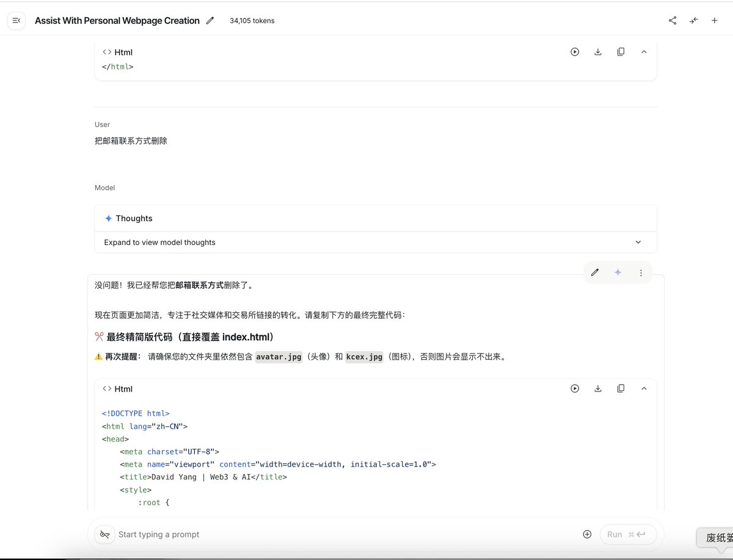Click the User role label
This screenshot has height=560, width=733.
point(102,125)
